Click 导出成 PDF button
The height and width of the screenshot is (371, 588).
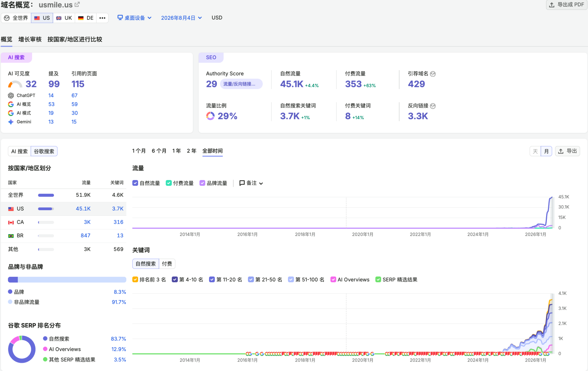coord(566,5)
